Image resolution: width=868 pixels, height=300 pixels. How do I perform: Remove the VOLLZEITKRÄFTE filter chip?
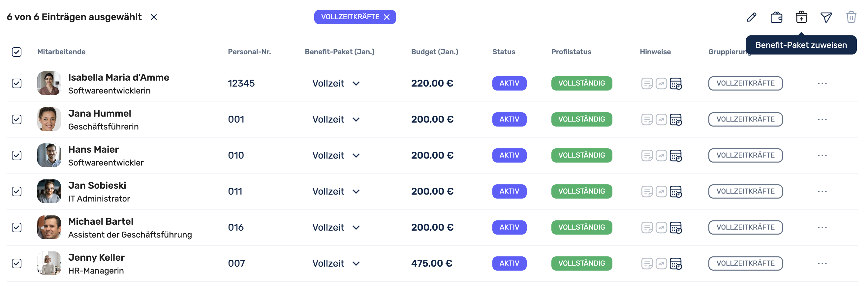(387, 17)
